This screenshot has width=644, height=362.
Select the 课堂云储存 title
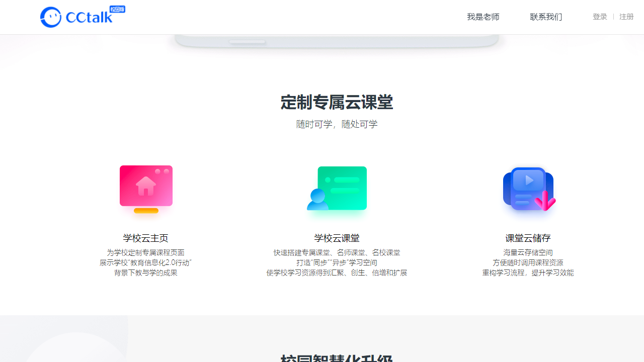click(x=528, y=238)
